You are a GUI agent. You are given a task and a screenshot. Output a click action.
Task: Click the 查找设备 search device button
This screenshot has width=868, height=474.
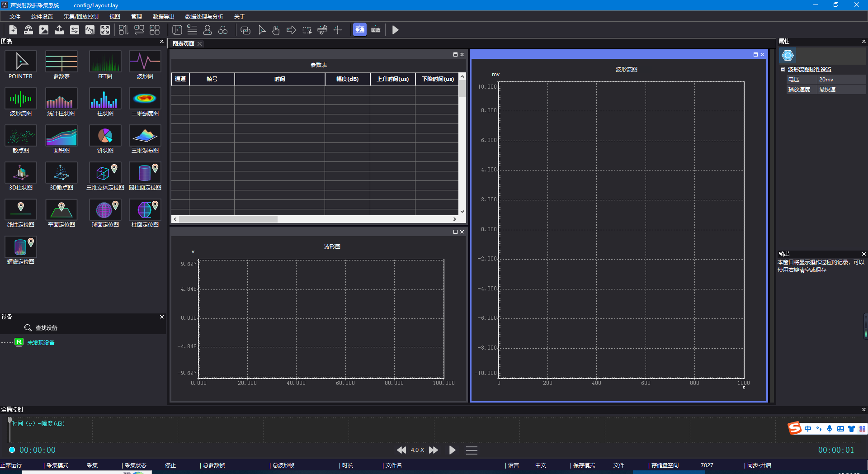coord(41,328)
